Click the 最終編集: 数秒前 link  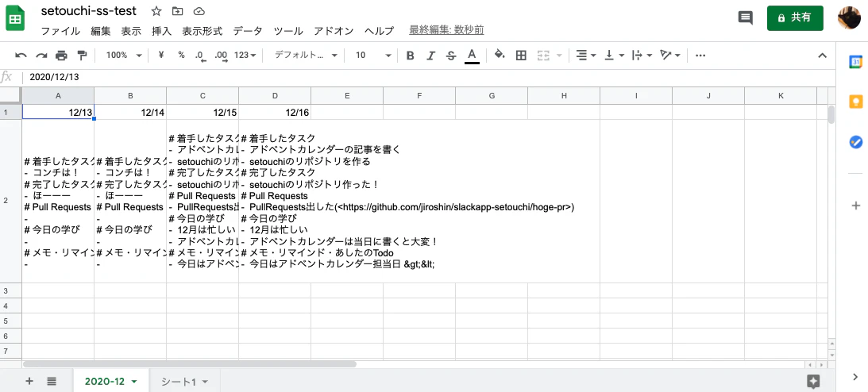(x=447, y=30)
